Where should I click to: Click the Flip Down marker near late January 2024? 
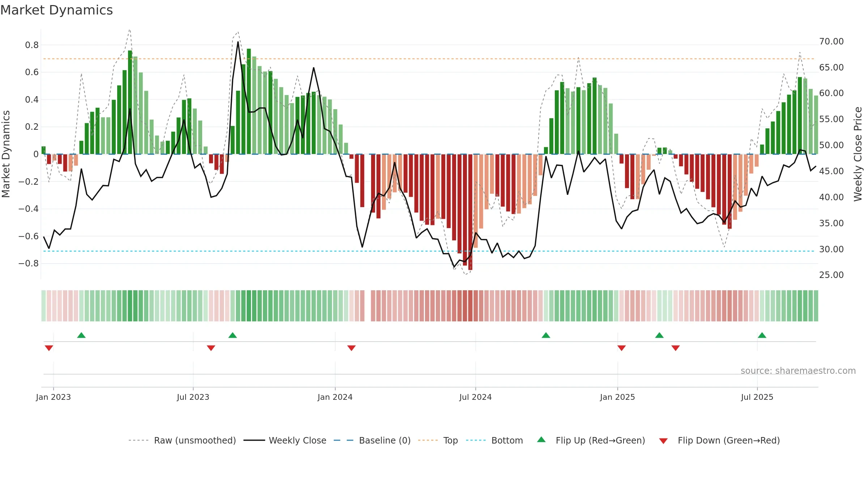click(351, 348)
